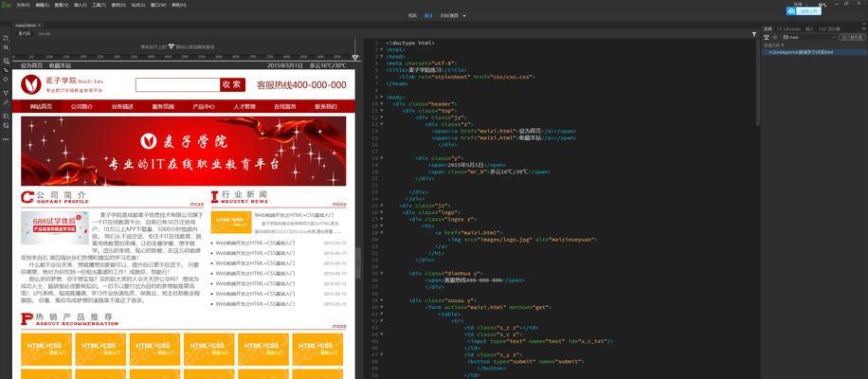Click the page search text field

point(178,84)
